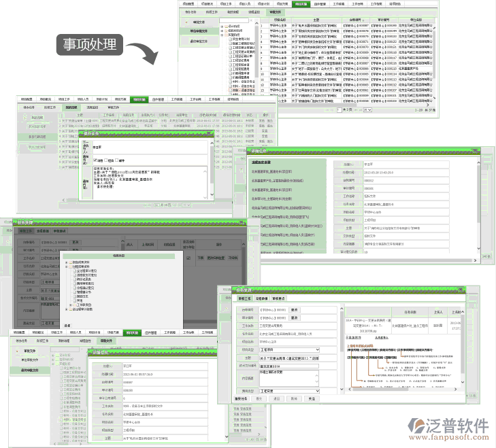The image size is (496, 448).
Task: Toggle the 短信 checkbox in task dialog
Action: [x=105, y=160]
